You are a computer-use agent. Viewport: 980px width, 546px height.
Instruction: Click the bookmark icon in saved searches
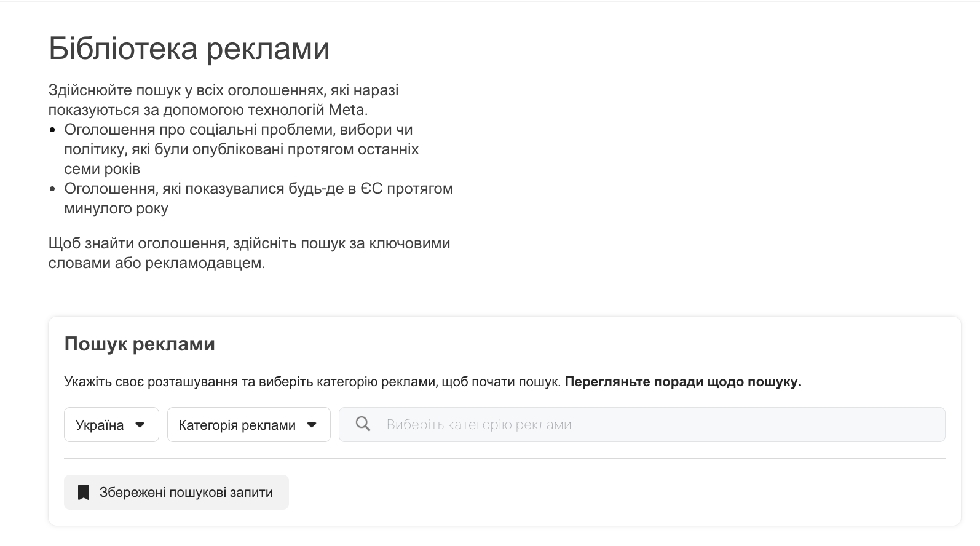click(x=84, y=492)
